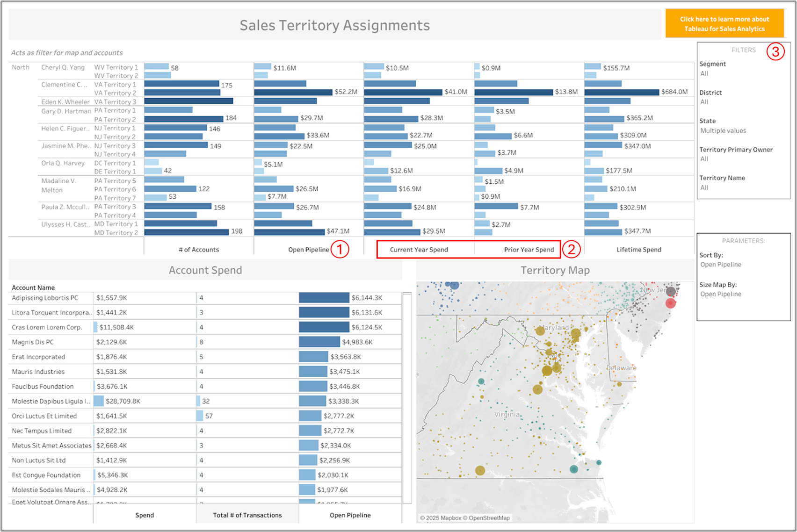797x532 pixels.
Task: Click the Current Year Spend column header
Action: tap(419, 250)
